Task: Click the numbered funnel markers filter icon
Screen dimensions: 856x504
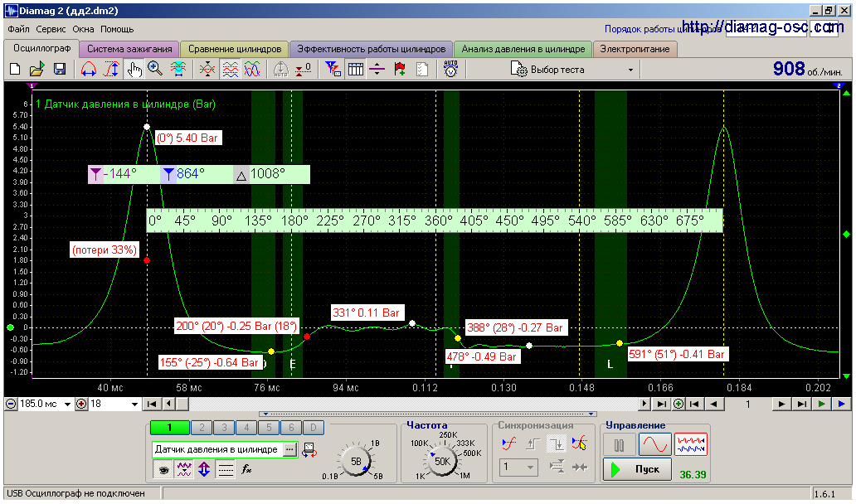Action: point(333,69)
